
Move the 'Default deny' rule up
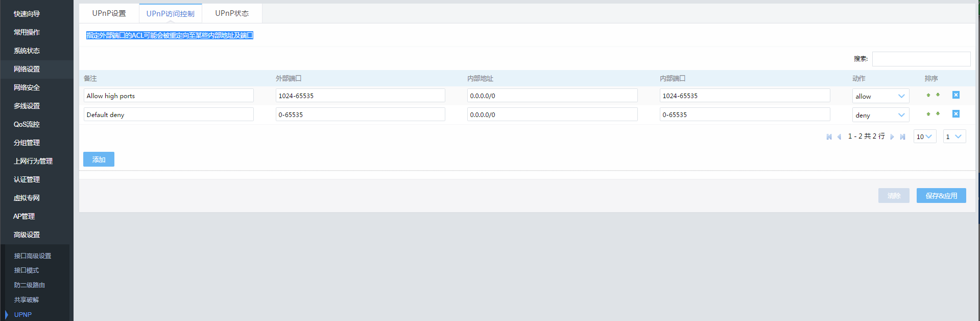(928, 114)
